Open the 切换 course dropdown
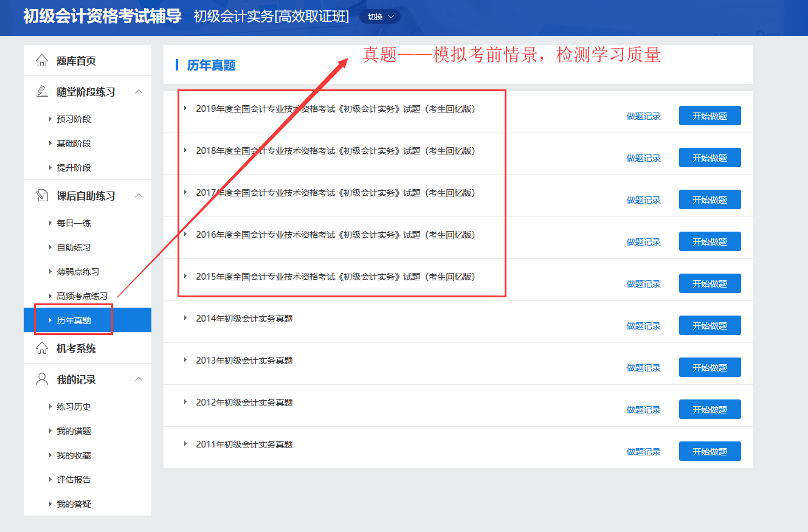The width and height of the screenshot is (808, 532). [380, 17]
